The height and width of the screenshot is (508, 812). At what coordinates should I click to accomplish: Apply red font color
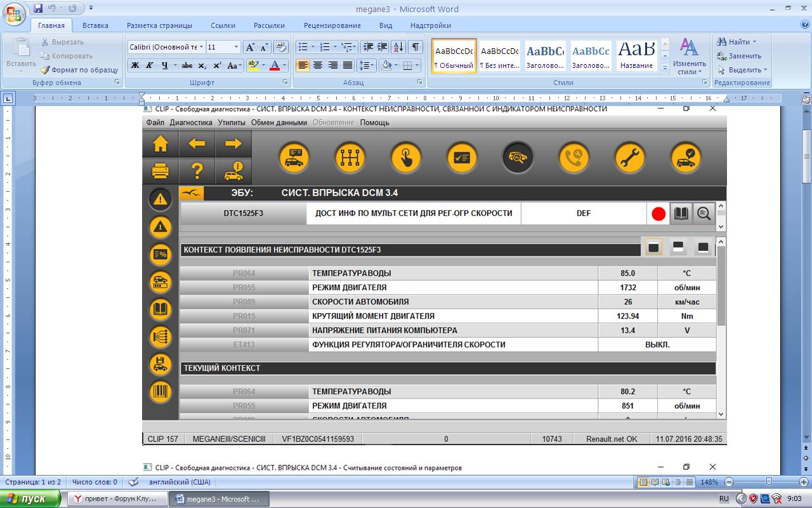pos(275,65)
